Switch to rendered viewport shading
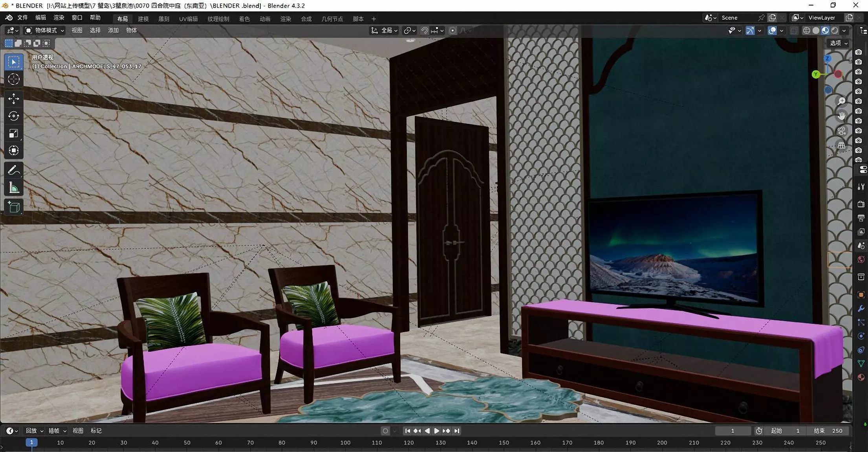 click(x=835, y=30)
